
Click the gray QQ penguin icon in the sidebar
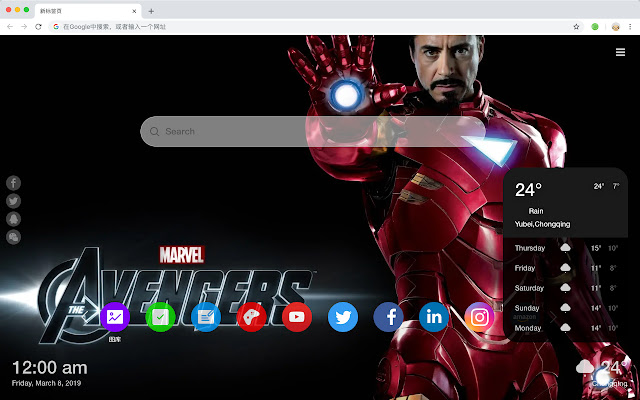13,219
